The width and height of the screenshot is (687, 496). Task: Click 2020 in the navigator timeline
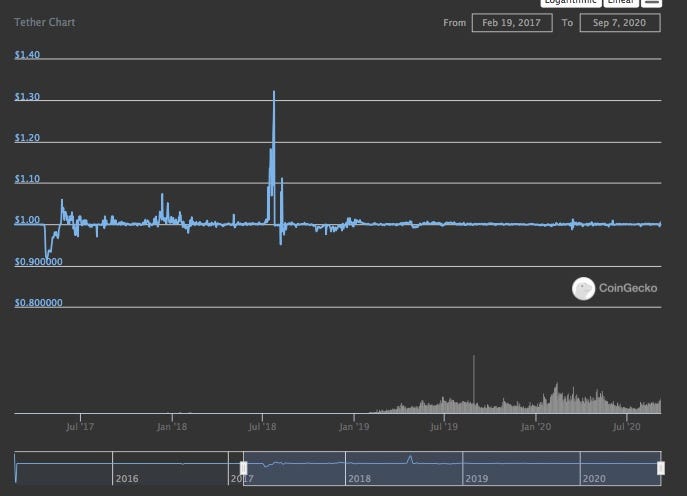(594, 478)
